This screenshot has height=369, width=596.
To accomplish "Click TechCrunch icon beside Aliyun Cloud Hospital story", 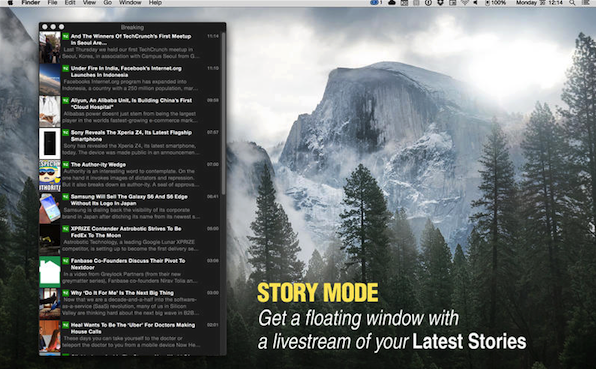I will click(65, 100).
